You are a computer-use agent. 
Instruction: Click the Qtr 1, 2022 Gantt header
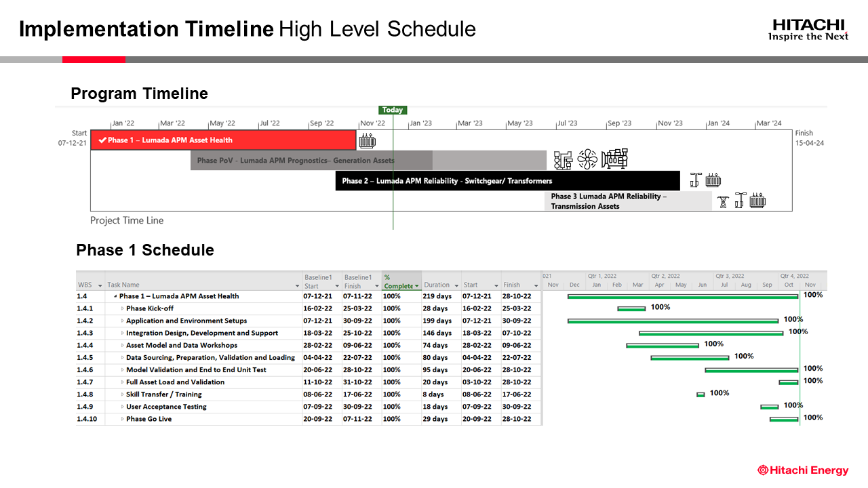601,276
